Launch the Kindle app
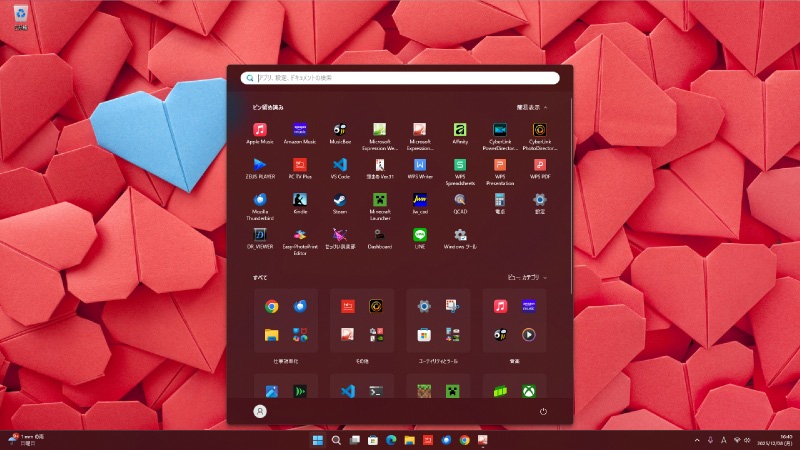 299,200
